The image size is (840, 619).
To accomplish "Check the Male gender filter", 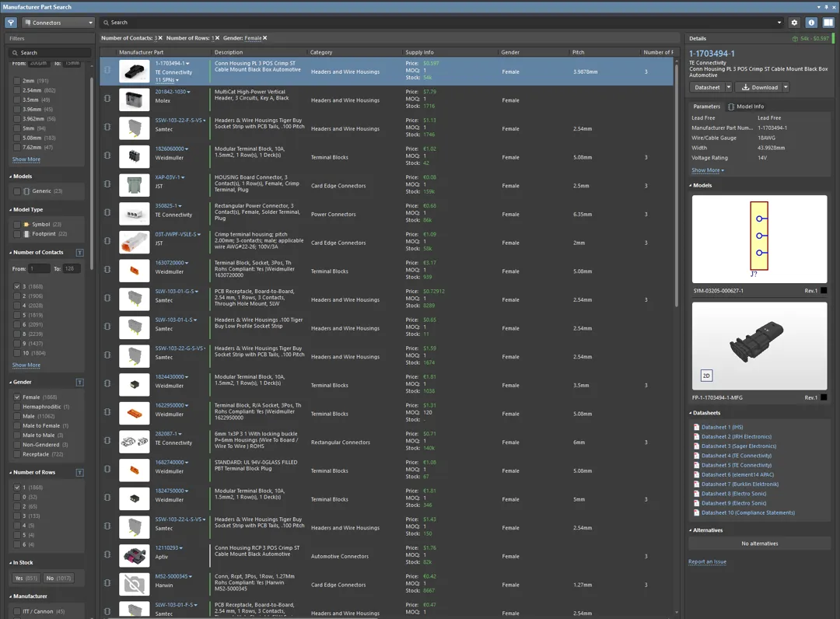I will [x=17, y=417].
